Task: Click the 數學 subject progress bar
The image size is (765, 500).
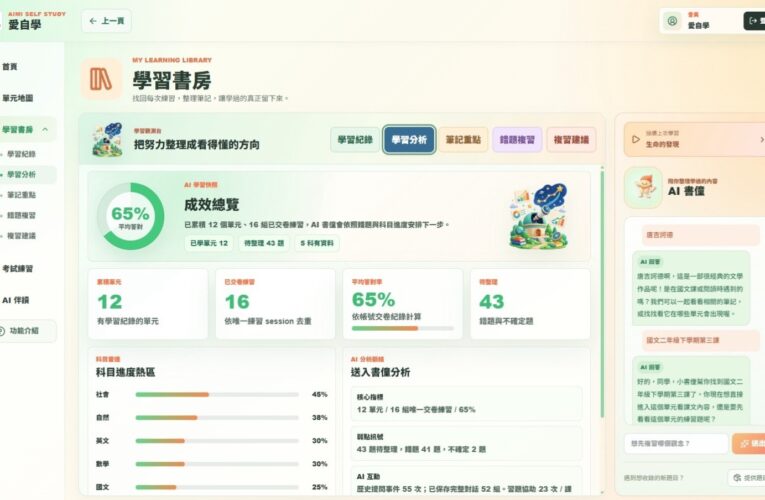Action: 217,464
